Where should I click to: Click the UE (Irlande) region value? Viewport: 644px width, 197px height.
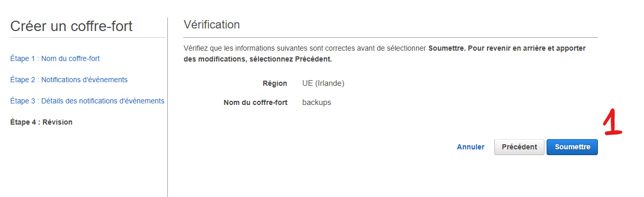(x=323, y=83)
